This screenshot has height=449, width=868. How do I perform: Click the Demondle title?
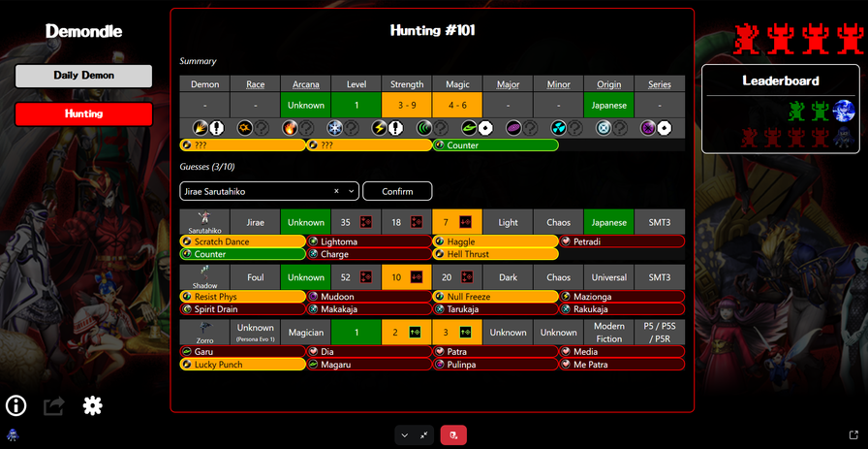[x=83, y=31]
